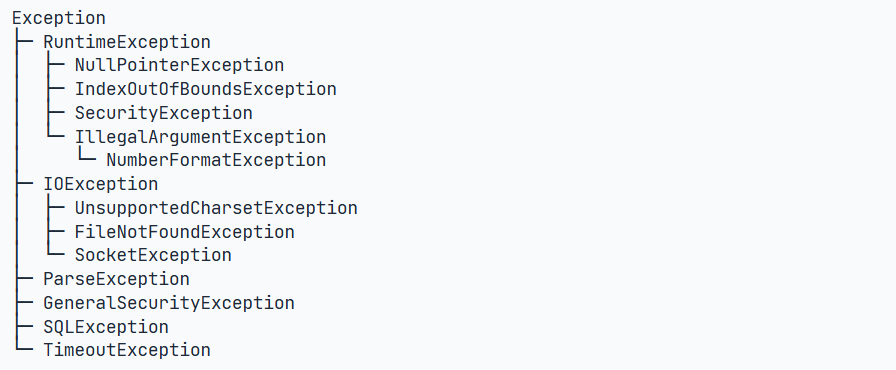
Task: Click RuntimeException in the tree
Action: pos(127,42)
